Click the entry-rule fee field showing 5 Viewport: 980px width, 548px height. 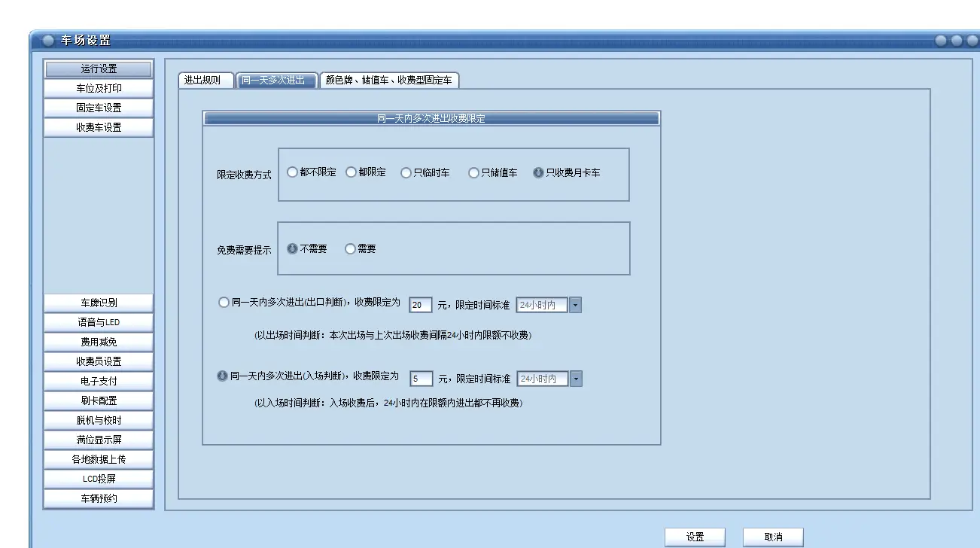(x=422, y=378)
